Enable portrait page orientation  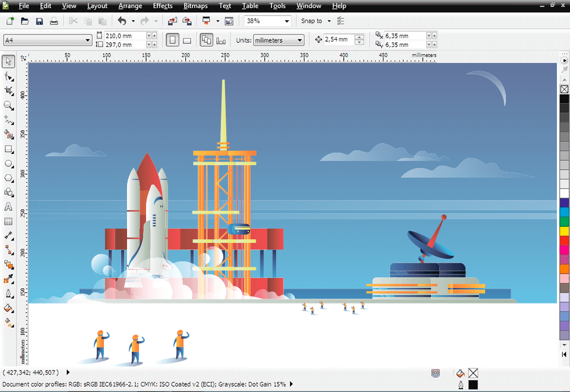(x=172, y=40)
